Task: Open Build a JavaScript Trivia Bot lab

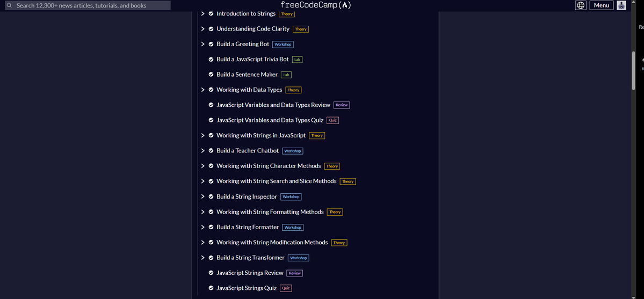Action: point(252,59)
